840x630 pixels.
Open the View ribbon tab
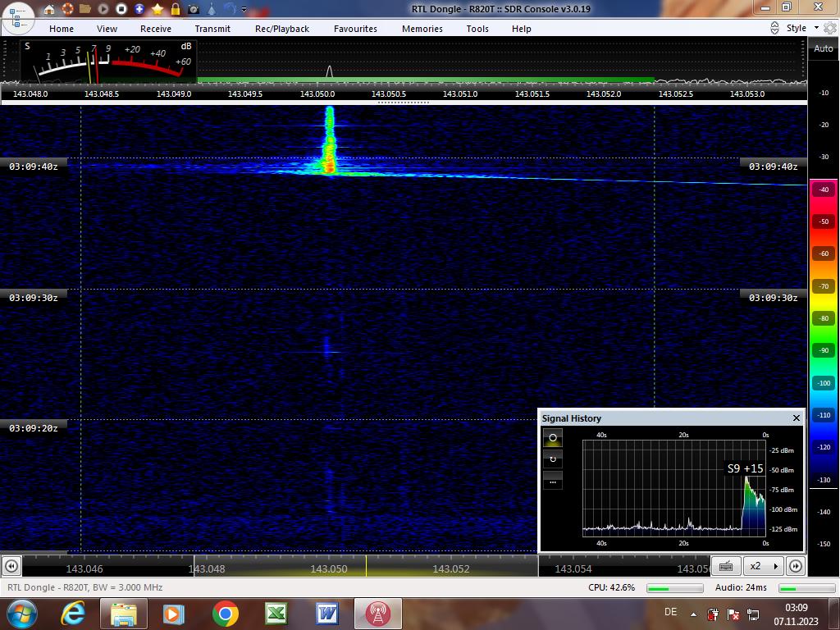click(107, 29)
